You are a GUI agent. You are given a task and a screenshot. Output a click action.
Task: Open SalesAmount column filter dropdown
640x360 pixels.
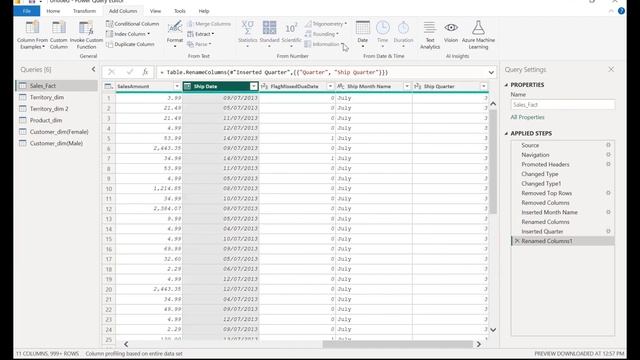pyautogui.click(x=177, y=86)
